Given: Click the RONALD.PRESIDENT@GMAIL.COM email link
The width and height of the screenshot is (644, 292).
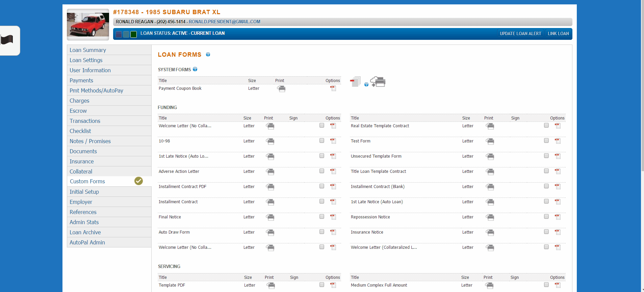Looking at the screenshot, I should point(225,22).
